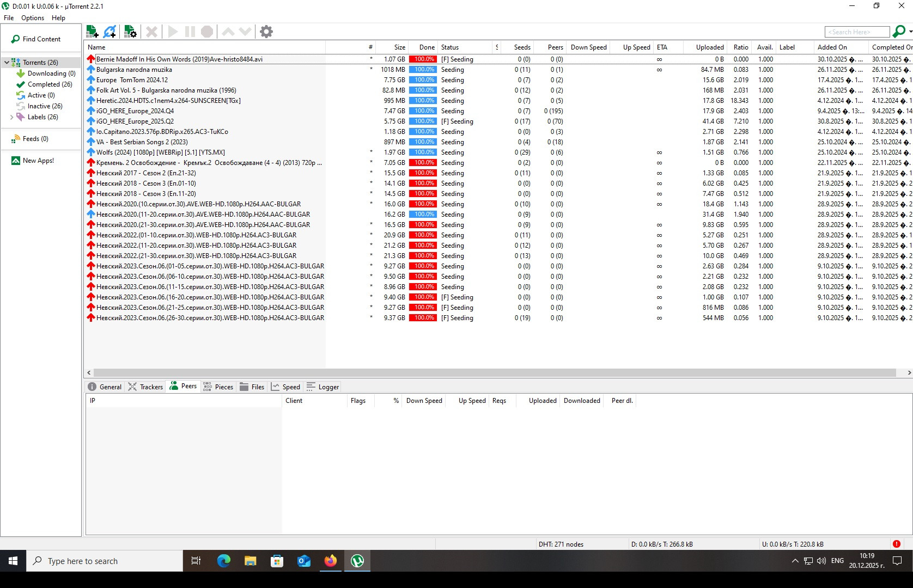Click the right arrow of the horizontal scrollbar
Viewport: 913px width, 588px height.
click(x=909, y=373)
